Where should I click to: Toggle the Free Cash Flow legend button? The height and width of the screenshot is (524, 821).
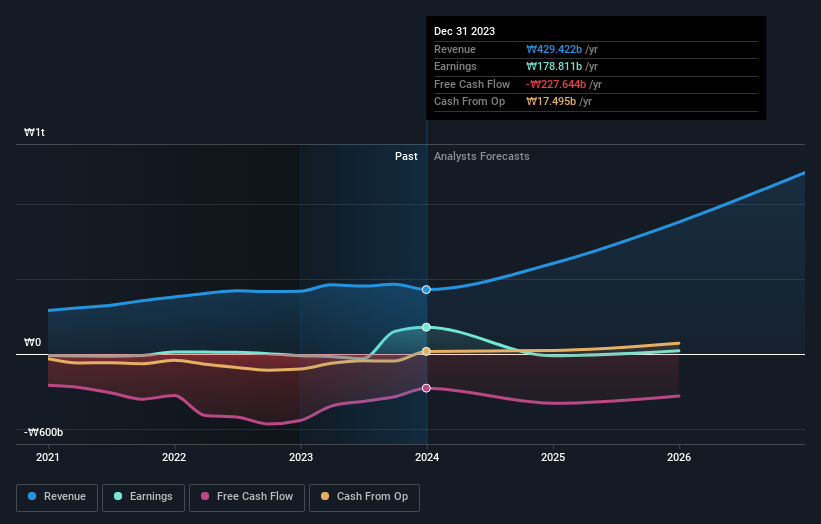click(247, 497)
